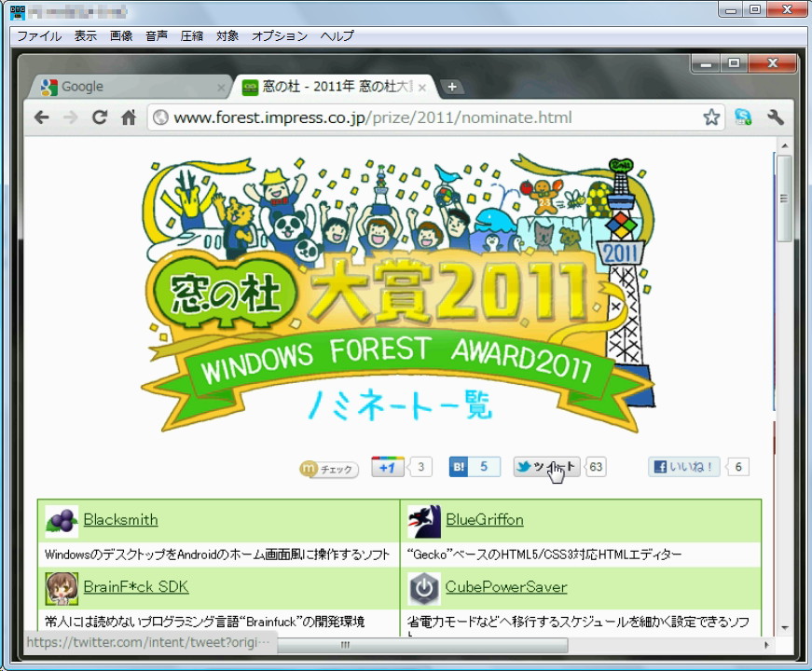Click the BrainF*ck SDK character icon

click(x=62, y=589)
